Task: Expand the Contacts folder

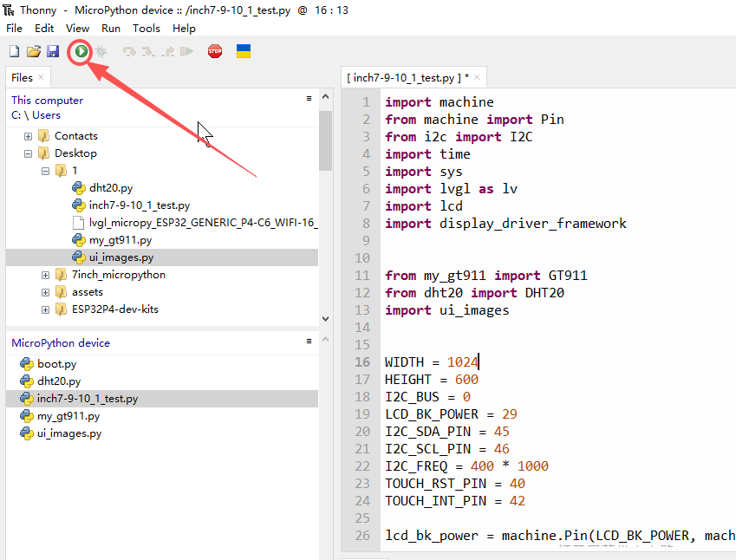Action: tap(28, 137)
